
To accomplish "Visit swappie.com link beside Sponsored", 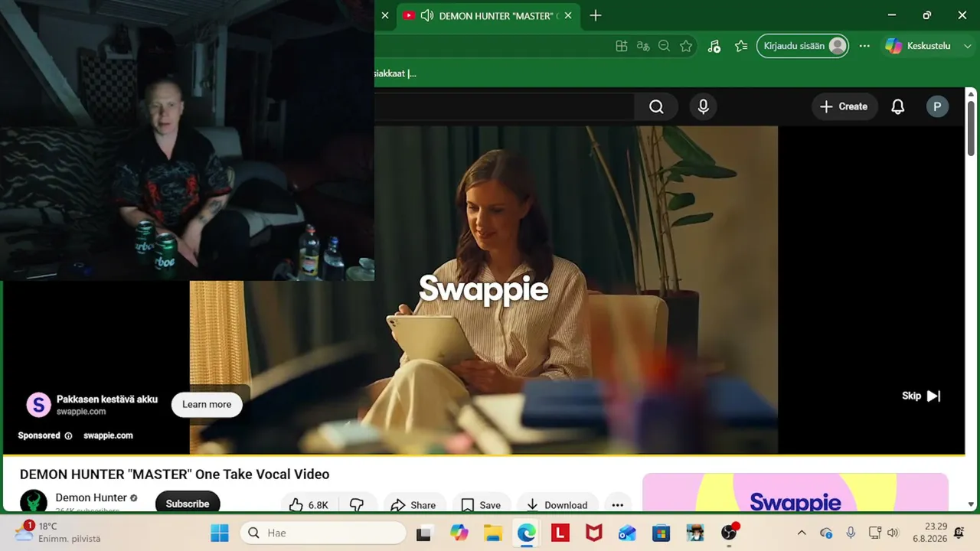I will [108, 435].
